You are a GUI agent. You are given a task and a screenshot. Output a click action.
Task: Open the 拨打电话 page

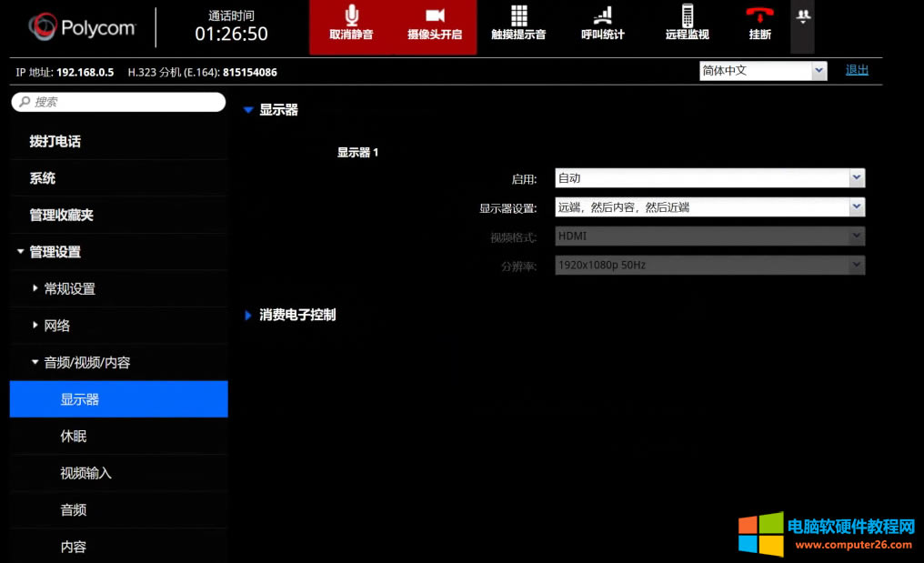55,141
